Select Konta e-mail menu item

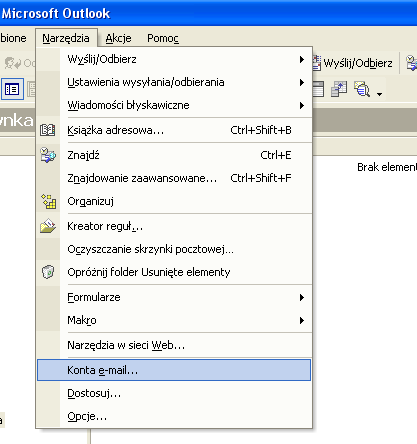point(174,370)
